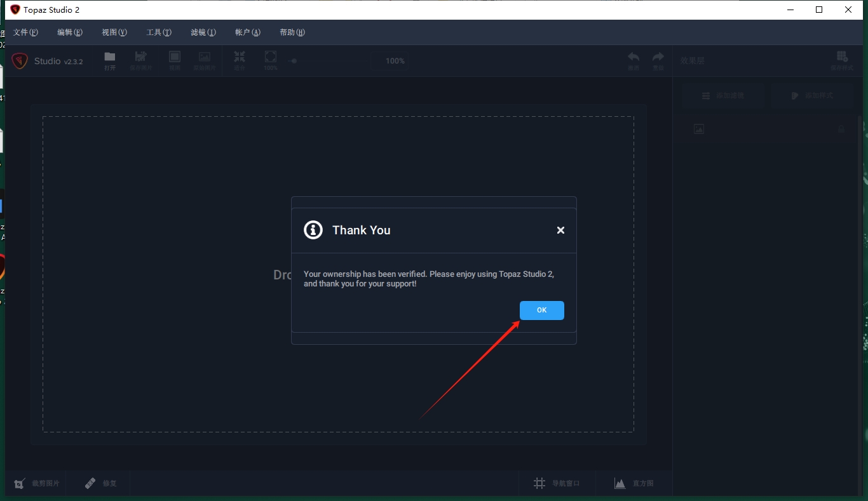Click the zoom slider handle in toolbar
Image resolution: width=868 pixels, height=501 pixels.
(x=294, y=61)
